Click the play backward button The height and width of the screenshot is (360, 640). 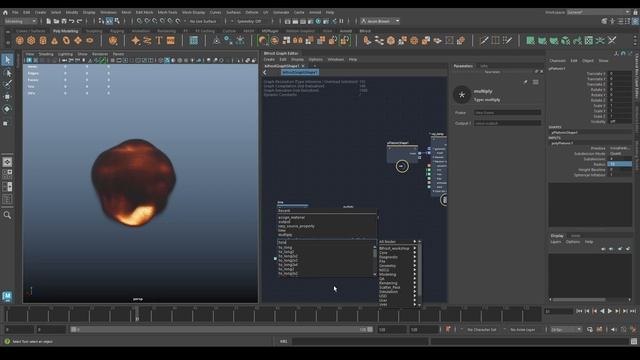[602, 311]
